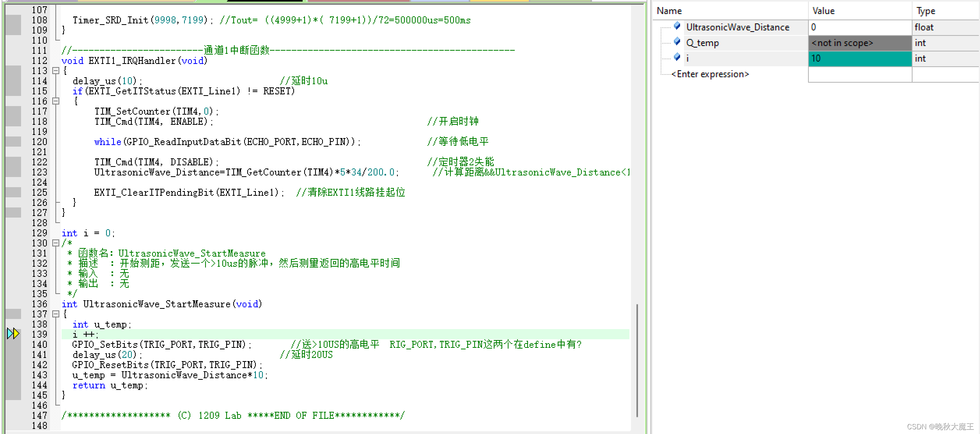The image size is (980, 434).
Task: Click <Enter expression> to add a watch
Action: click(710, 74)
